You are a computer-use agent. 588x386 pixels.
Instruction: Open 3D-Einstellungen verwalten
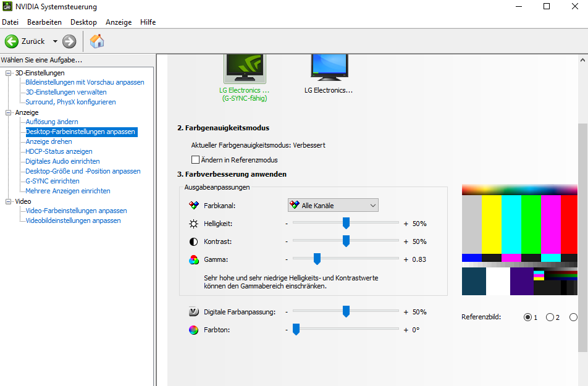(66, 92)
